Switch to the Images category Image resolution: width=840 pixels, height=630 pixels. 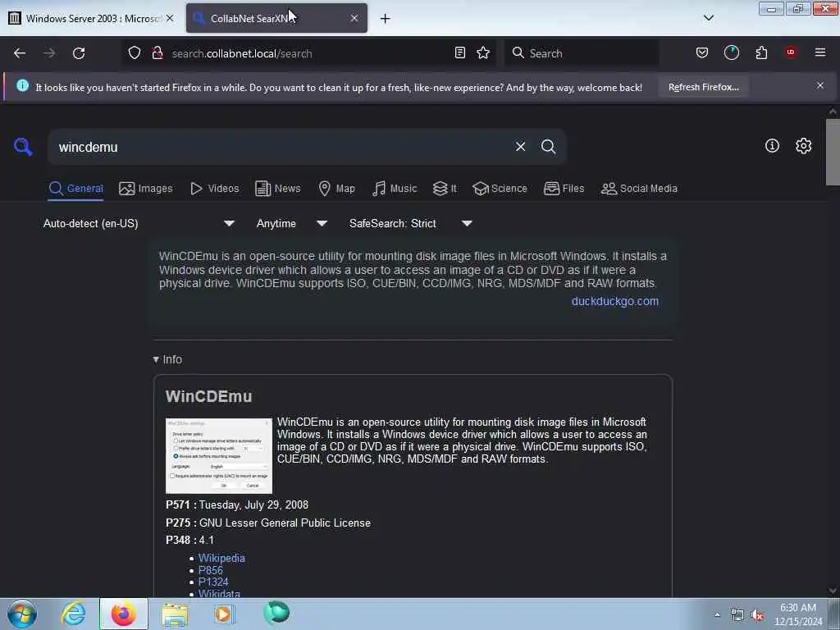click(x=146, y=189)
